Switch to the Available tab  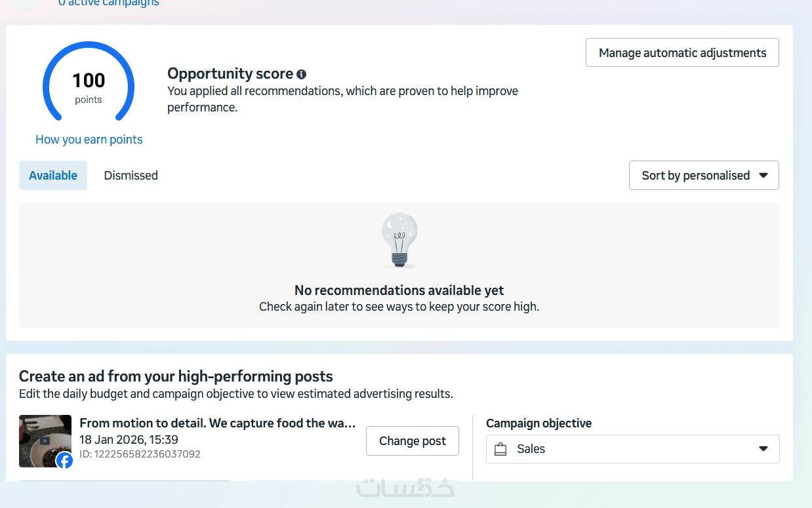pyautogui.click(x=53, y=176)
